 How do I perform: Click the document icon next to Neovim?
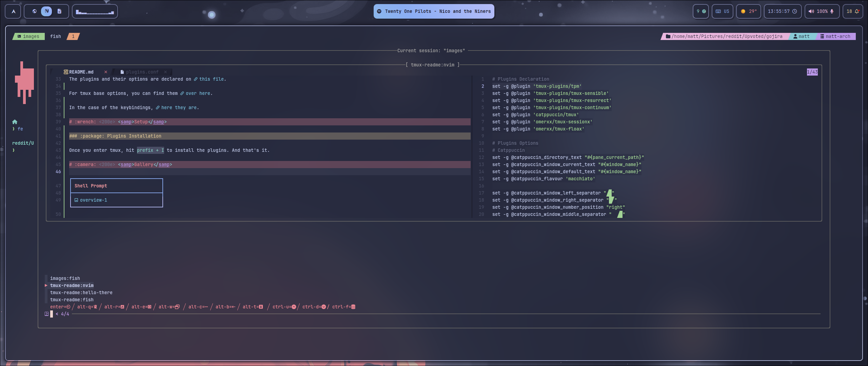point(59,11)
